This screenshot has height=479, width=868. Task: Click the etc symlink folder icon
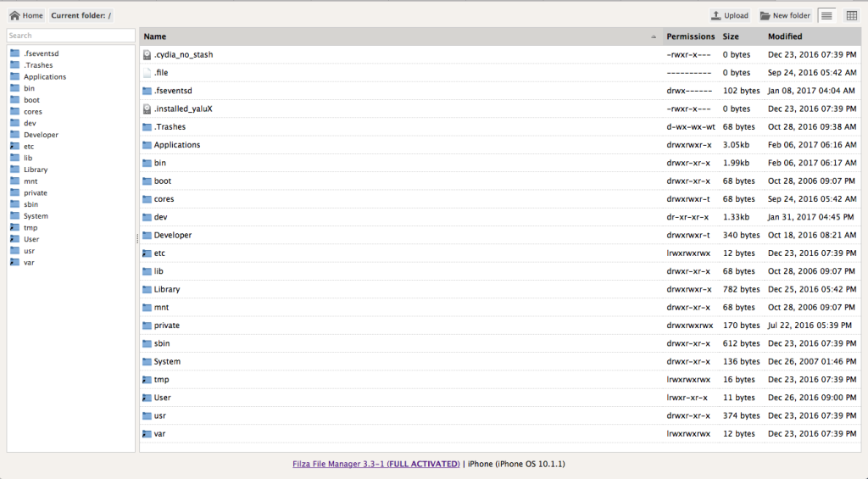[x=147, y=253]
